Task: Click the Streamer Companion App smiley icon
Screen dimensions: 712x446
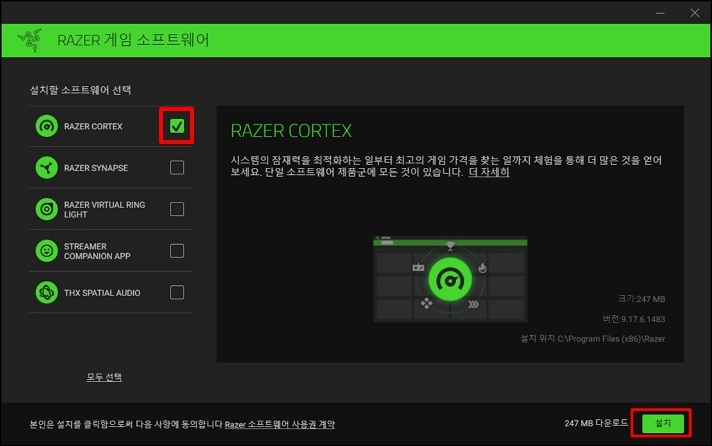Action: (x=47, y=251)
